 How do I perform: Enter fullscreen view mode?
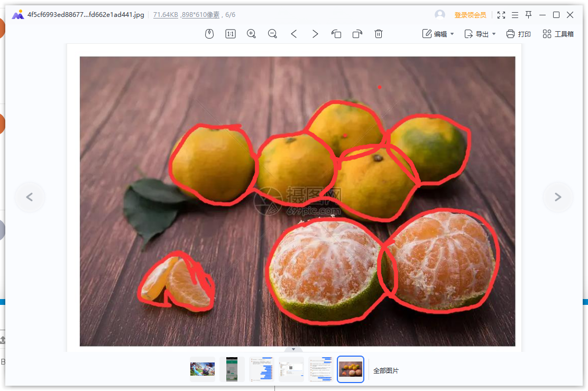point(501,15)
